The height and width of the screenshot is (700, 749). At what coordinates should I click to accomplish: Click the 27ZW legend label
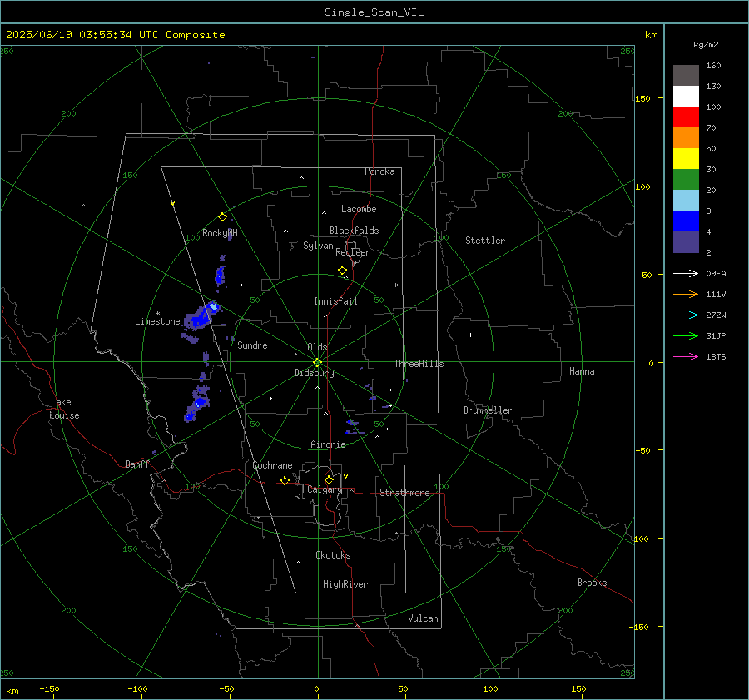coord(716,315)
